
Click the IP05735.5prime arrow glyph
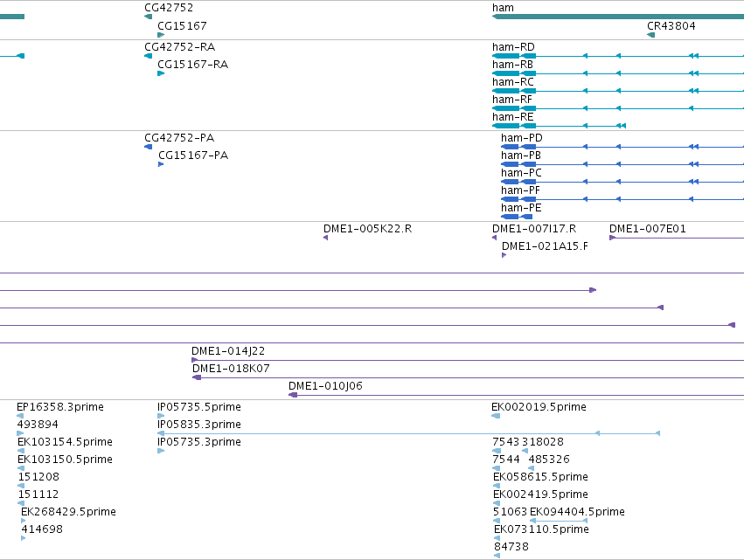(x=161, y=416)
